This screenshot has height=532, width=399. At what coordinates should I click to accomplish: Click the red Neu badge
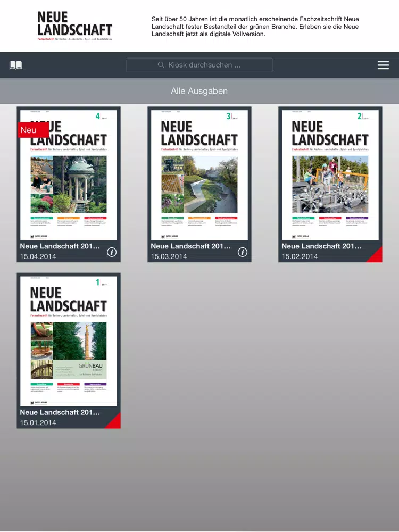click(32, 130)
